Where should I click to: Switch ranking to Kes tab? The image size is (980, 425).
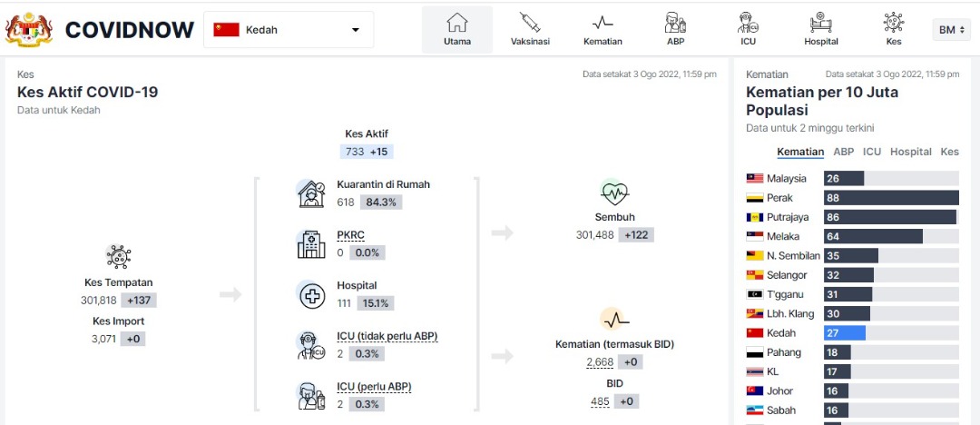pos(949,152)
